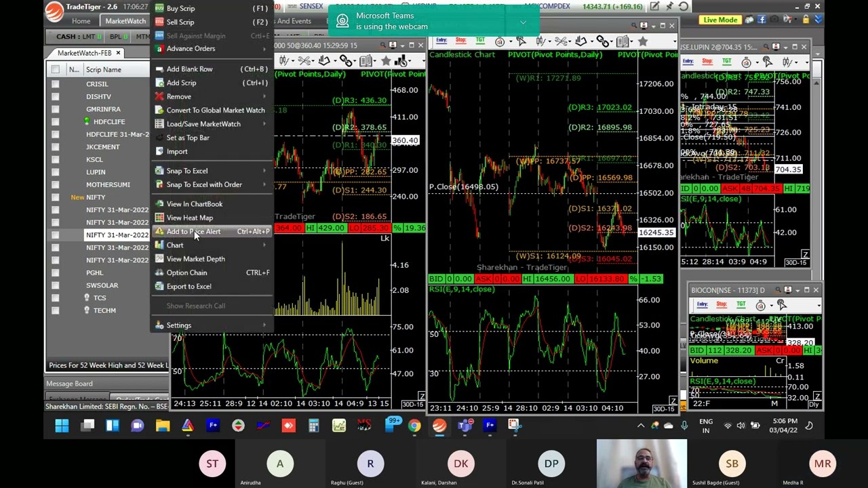868x488 pixels.
Task: Click the Windows Start button
Action: pyautogui.click(x=62, y=426)
